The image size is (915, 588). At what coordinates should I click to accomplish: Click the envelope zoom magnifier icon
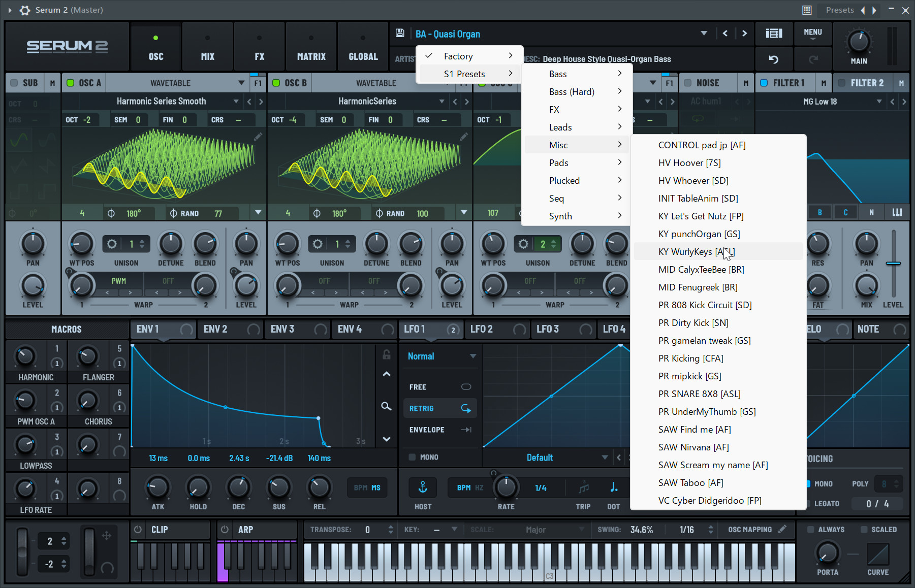coord(387,406)
